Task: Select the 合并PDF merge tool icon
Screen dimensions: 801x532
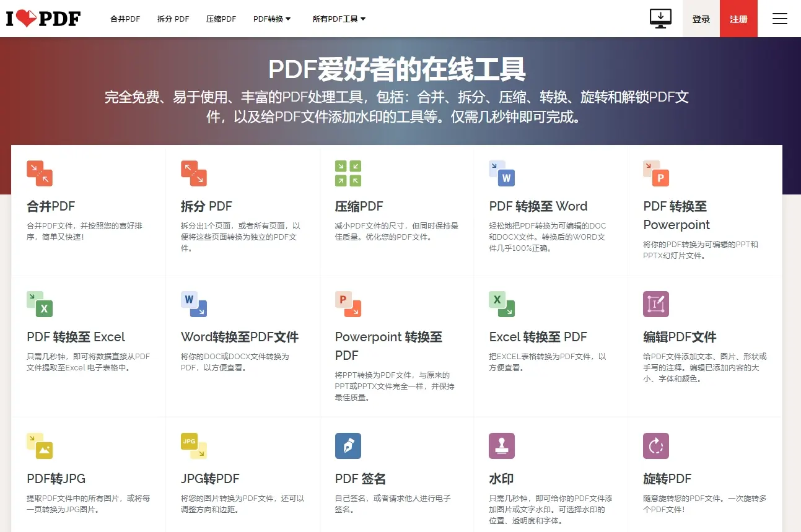Action: (x=39, y=173)
